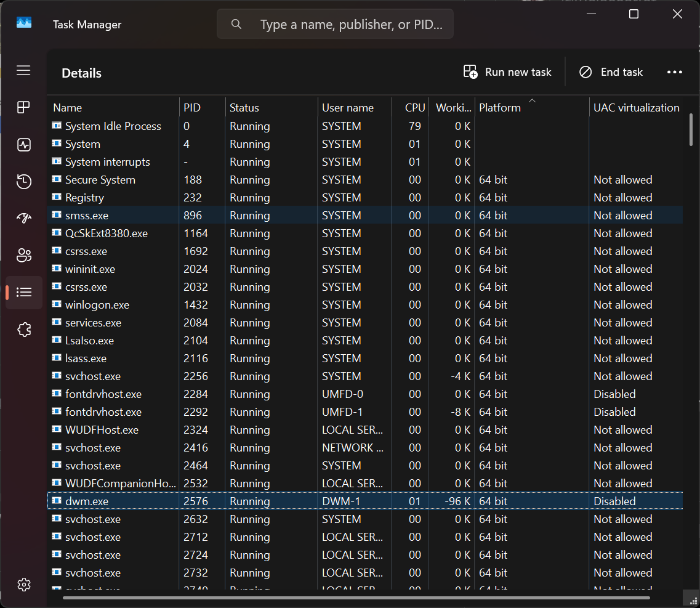Open App history page icon

[x=23, y=181]
